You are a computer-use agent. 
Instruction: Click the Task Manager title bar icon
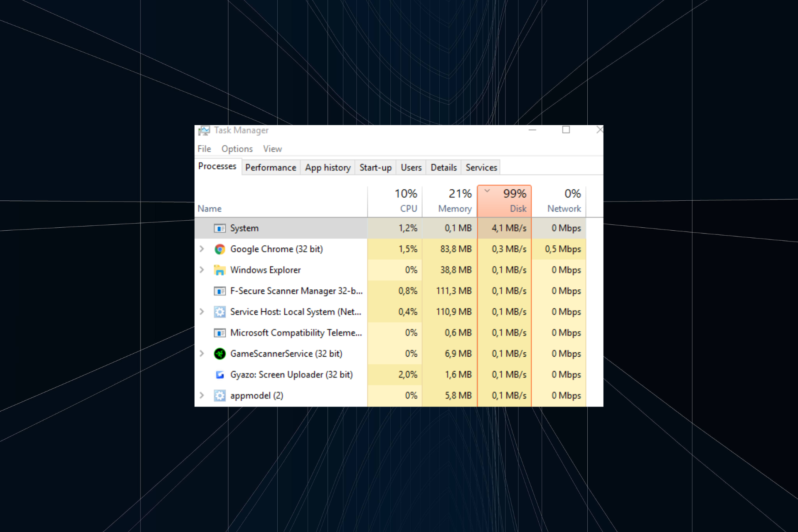pyautogui.click(x=204, y=131)
